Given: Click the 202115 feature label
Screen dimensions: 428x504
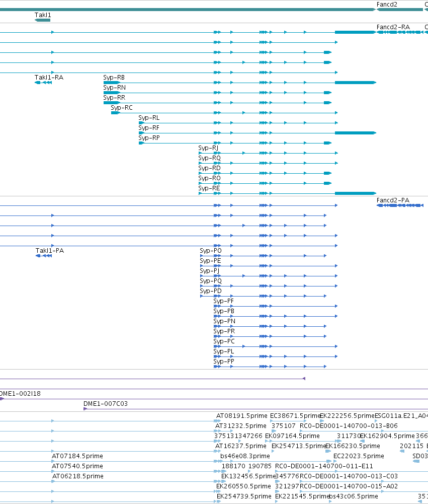Looking at the screenshot, I should pyautogui.click(x=411, y=446).
